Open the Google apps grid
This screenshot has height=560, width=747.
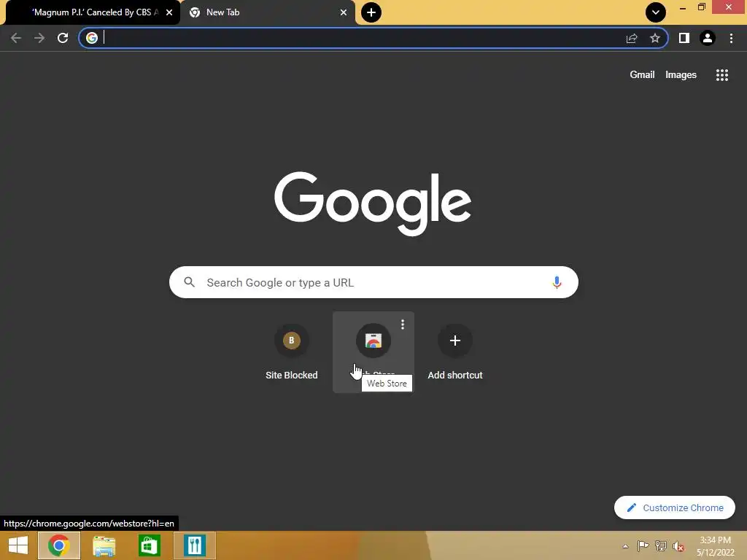pos(721,75)
